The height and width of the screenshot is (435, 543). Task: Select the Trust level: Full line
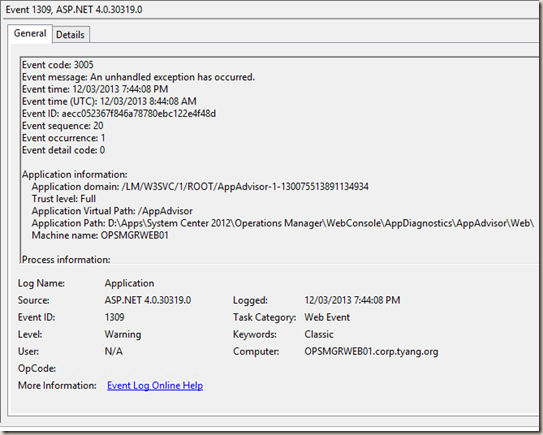(x=64, y=199)
